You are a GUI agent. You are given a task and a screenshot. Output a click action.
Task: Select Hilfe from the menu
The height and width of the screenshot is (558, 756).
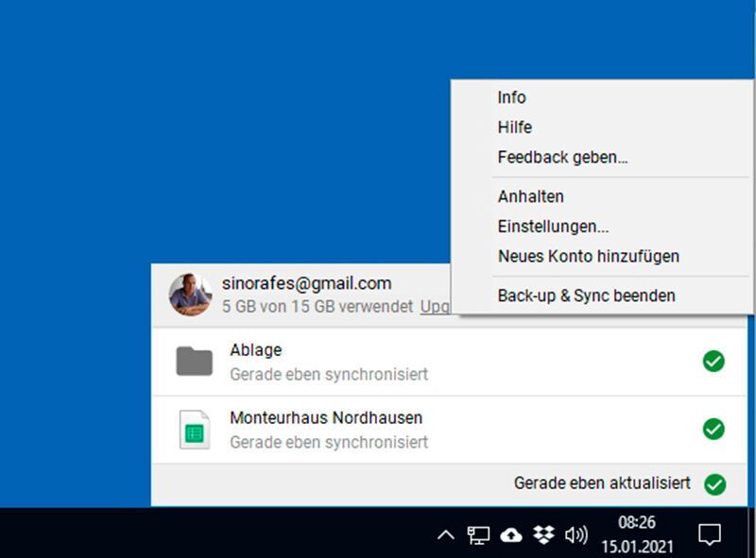click(x=514, y=127)
